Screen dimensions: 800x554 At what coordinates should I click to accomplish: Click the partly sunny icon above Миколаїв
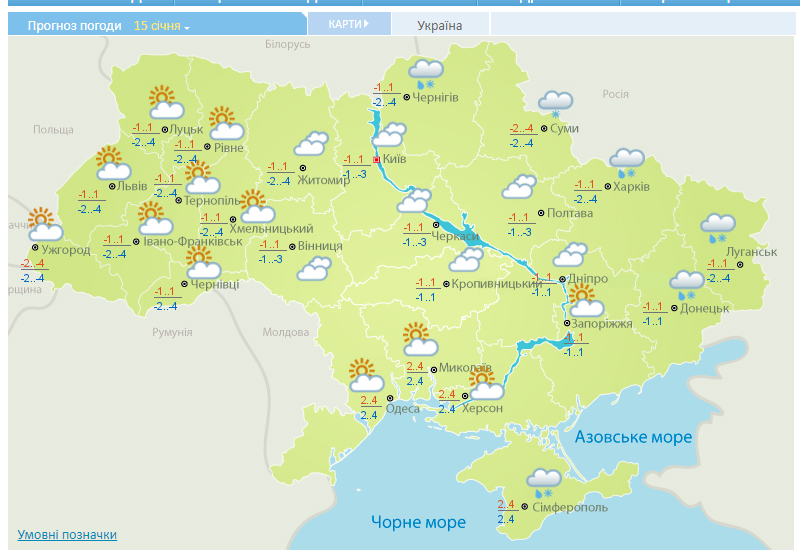pyautogui.click(x=420, y=339)
